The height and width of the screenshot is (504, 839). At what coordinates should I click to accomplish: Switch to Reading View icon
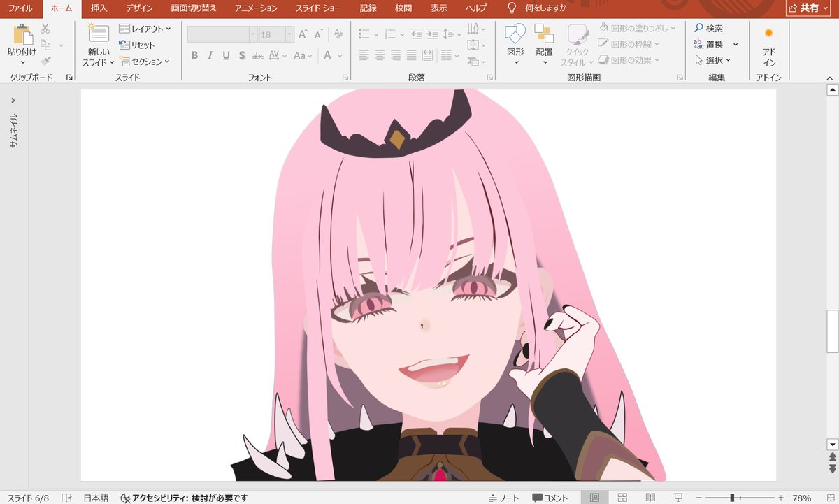pyautogui.click(x=650, y=498)
